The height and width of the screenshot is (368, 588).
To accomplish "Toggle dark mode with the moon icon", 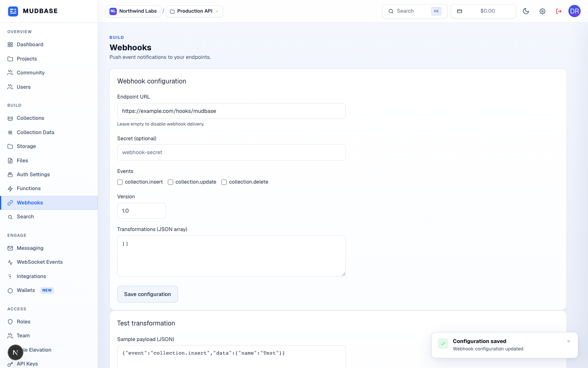I will (526, 11).
